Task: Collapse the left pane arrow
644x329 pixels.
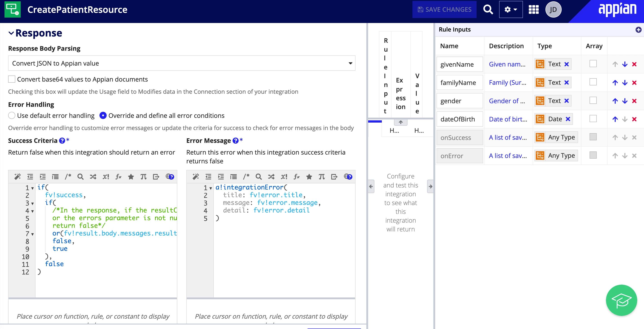Action: [x=371, y=186]
